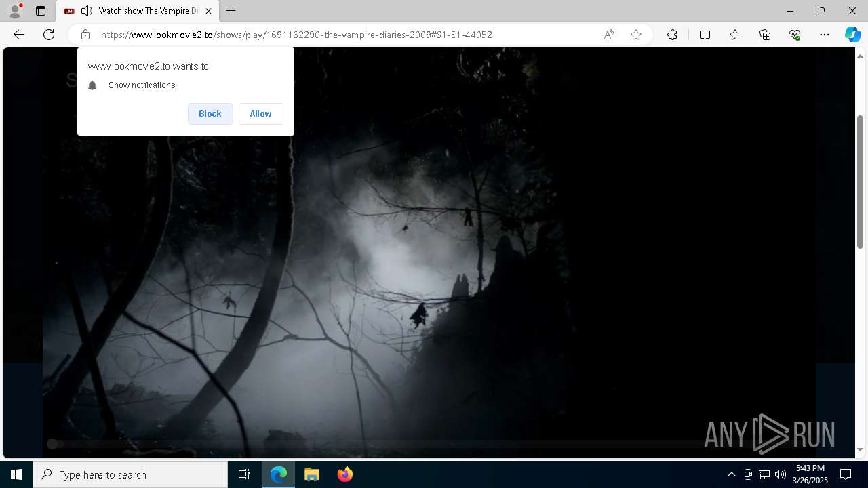Show hidden system tray icons
This screenshot has height=488, width=868.
coord(731,474)
